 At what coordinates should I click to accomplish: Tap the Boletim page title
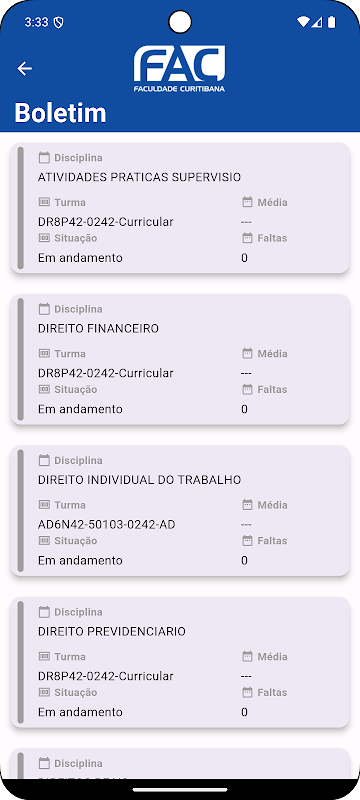60,112
